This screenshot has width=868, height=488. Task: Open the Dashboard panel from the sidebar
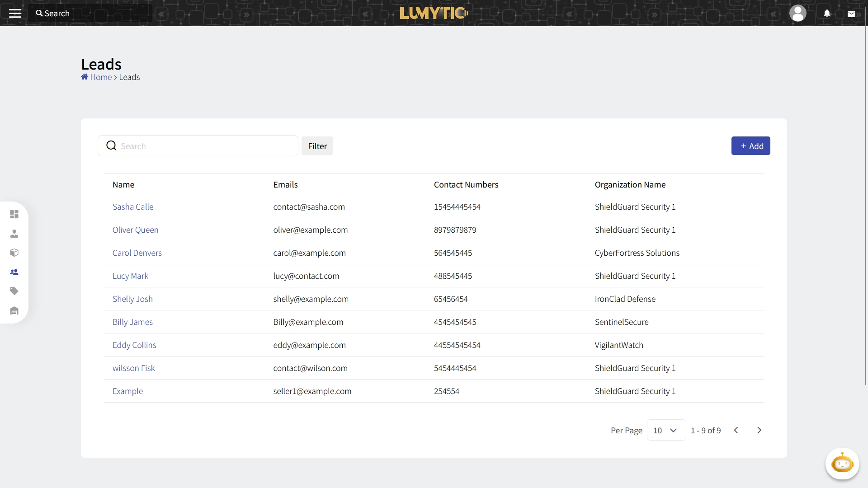click(14, 214)
